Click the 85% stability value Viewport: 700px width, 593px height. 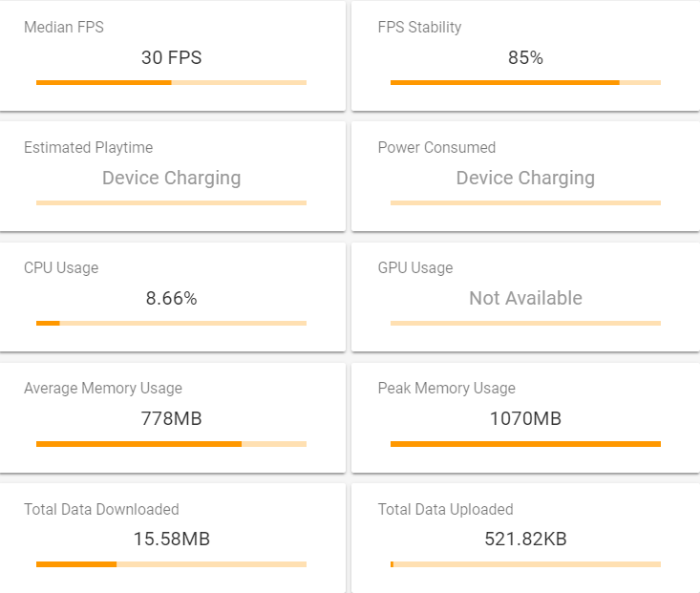coord(525,57)
